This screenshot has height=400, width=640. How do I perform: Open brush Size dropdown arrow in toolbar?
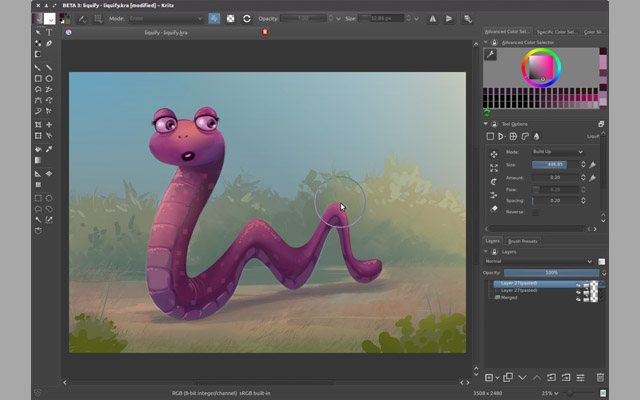click(416, 19)
